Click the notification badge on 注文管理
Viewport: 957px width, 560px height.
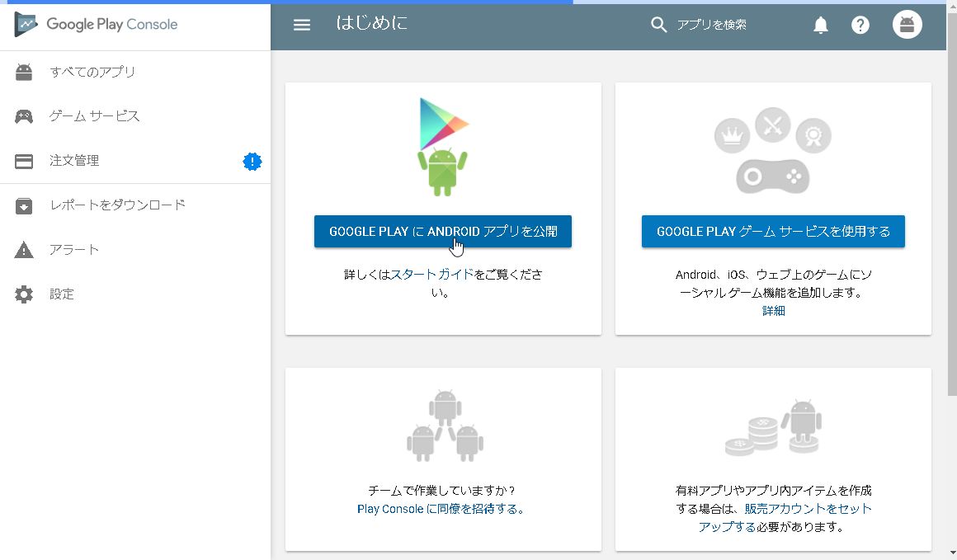point(252,162)
